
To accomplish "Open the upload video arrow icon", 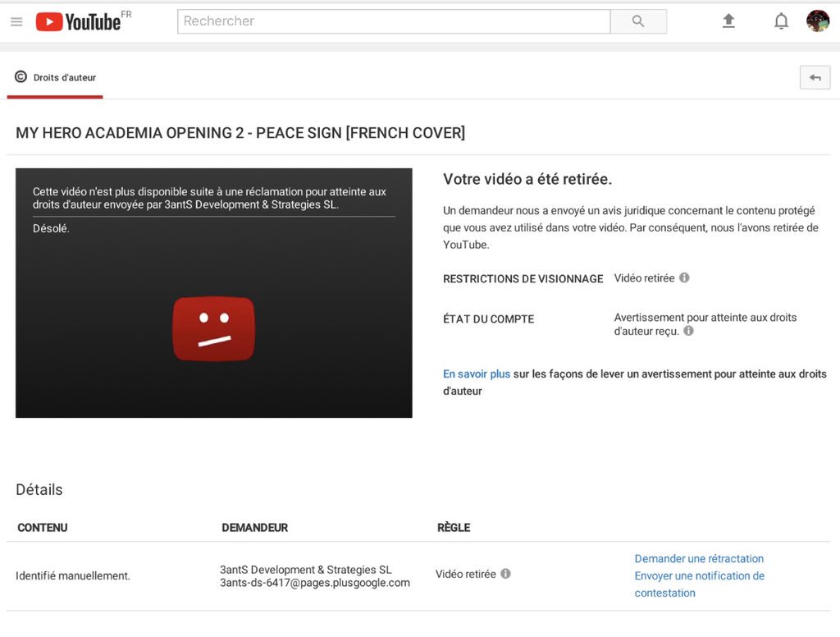I will coord(728,21).
